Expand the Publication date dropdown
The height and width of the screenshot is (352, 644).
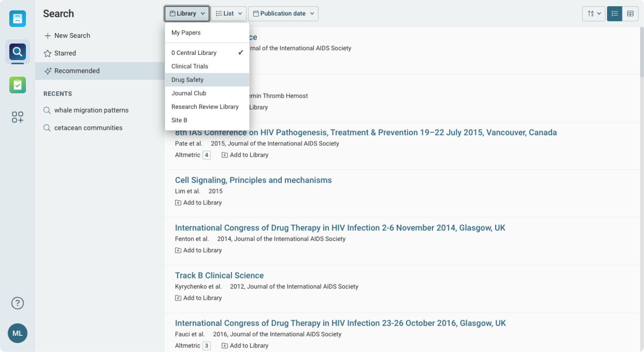tap(283, 13)
